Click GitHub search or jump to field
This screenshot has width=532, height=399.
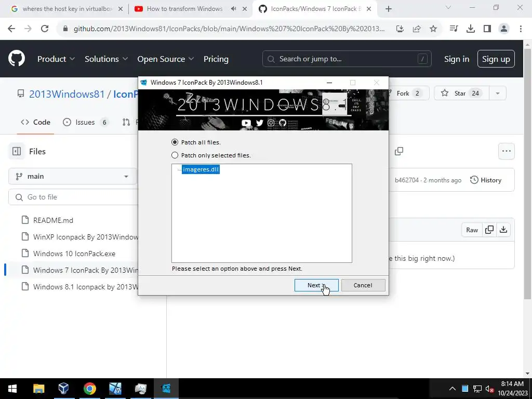coord(347,59)
